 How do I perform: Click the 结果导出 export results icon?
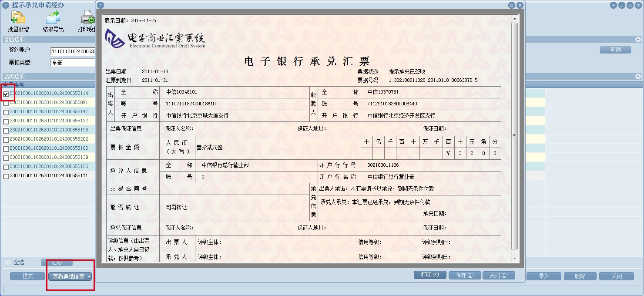pos(53,17)
